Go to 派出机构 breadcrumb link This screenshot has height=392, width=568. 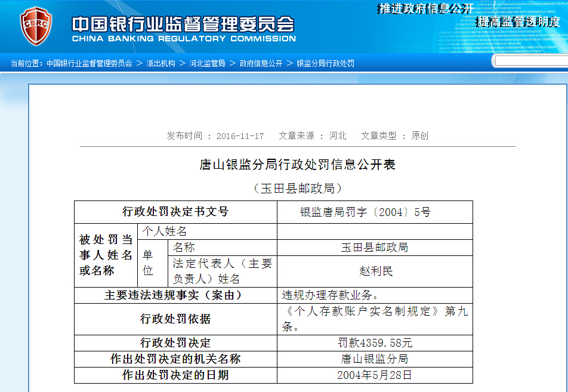point(161,63)
